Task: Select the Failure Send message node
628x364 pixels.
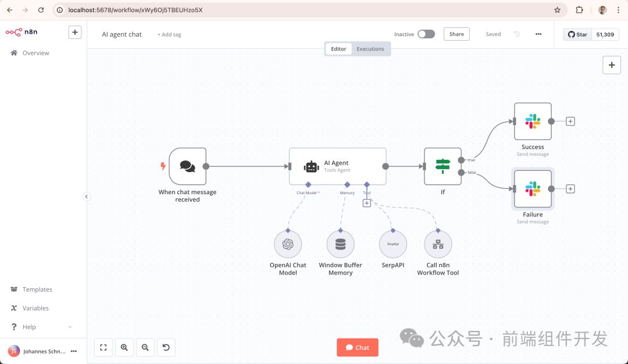Action: pyautogui.click(x=532, y=188)
